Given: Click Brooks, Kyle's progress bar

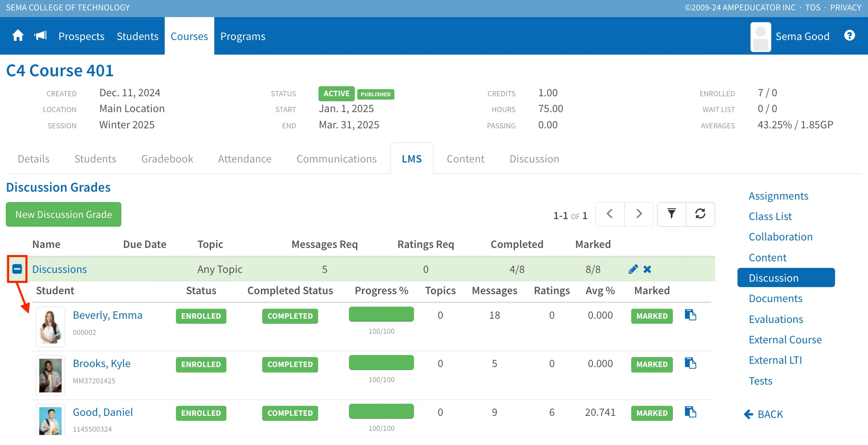Looking at the screenshot, I should [381, 362].
